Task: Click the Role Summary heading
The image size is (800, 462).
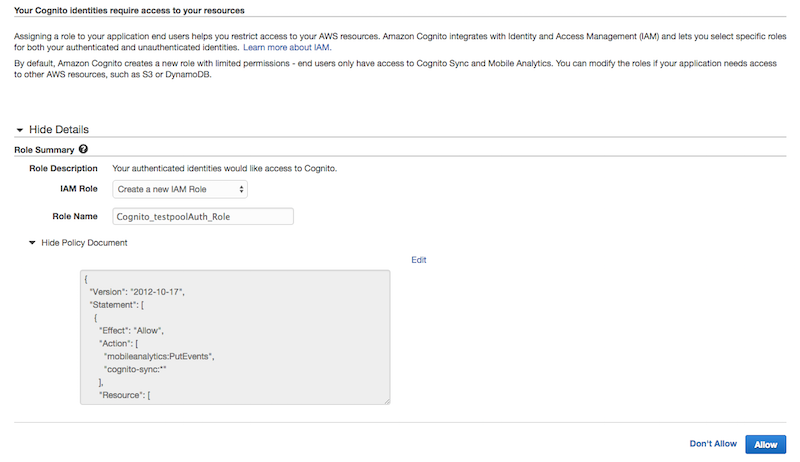Action: pos(44,150)
